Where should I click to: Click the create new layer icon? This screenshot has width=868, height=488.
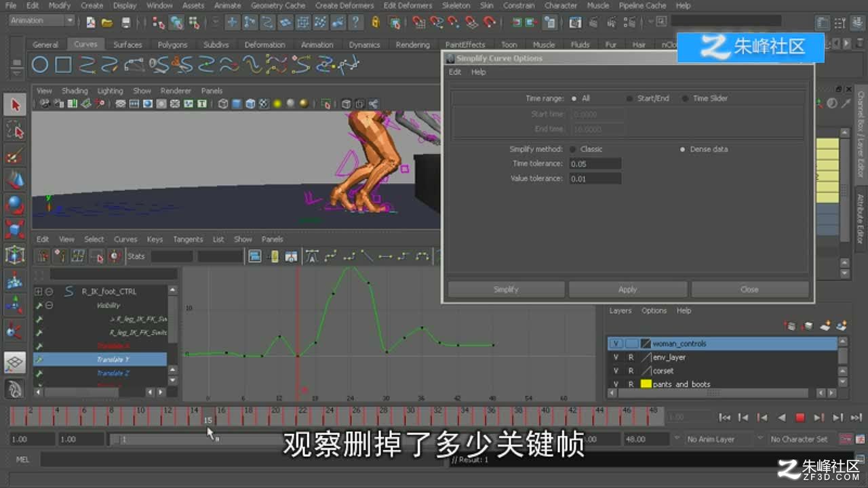coord(825,326)
